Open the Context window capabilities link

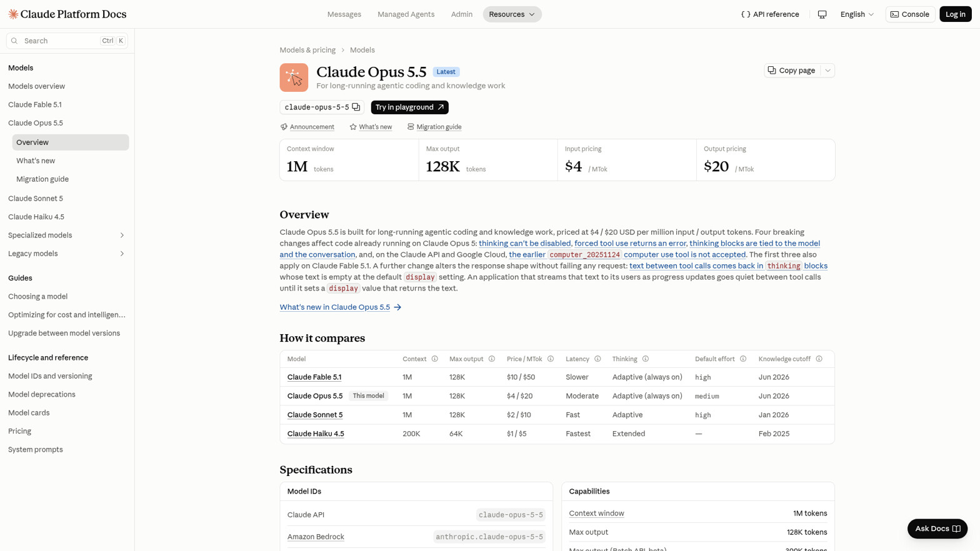click(x=596, y=514)
